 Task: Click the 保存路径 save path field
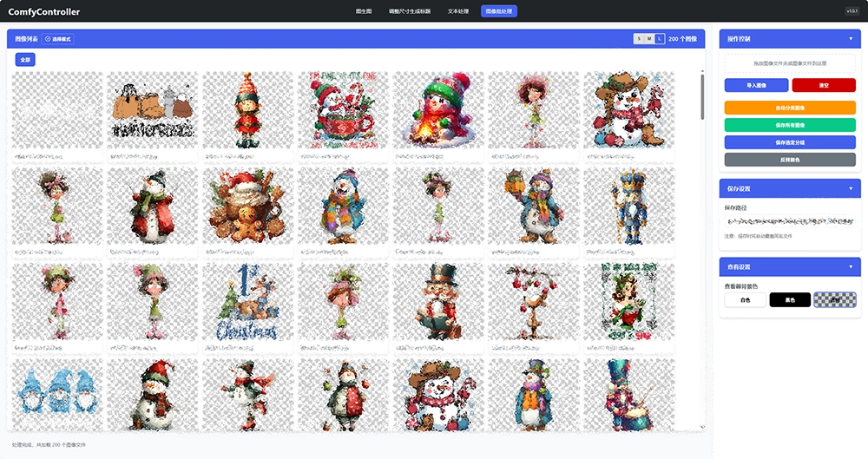click(x=789, y=222)
